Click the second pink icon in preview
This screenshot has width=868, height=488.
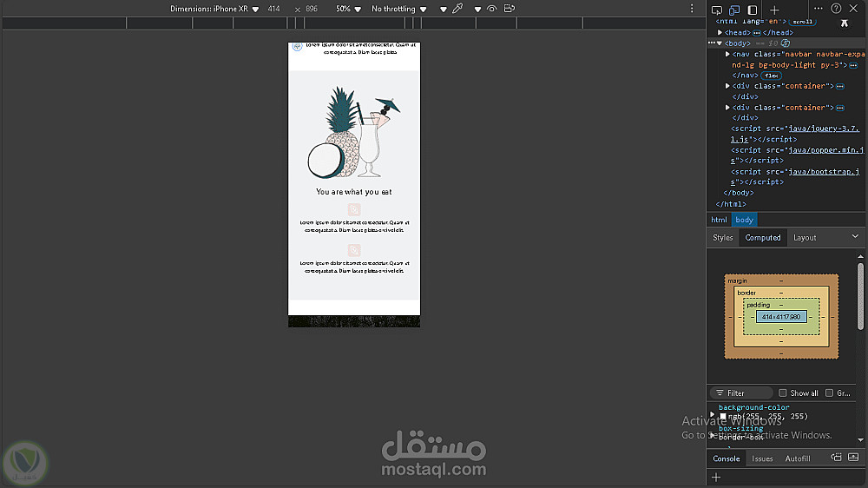click(354, 250)
